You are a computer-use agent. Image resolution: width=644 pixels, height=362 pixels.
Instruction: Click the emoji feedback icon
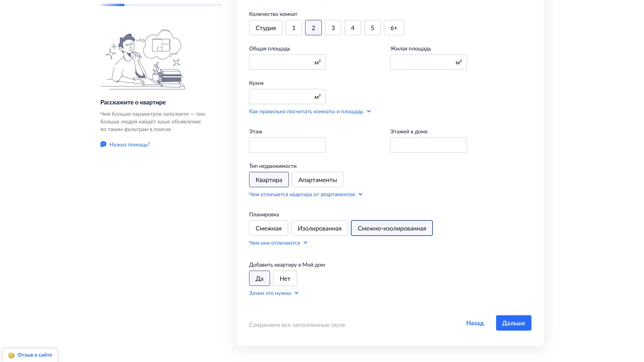(11, 355)
